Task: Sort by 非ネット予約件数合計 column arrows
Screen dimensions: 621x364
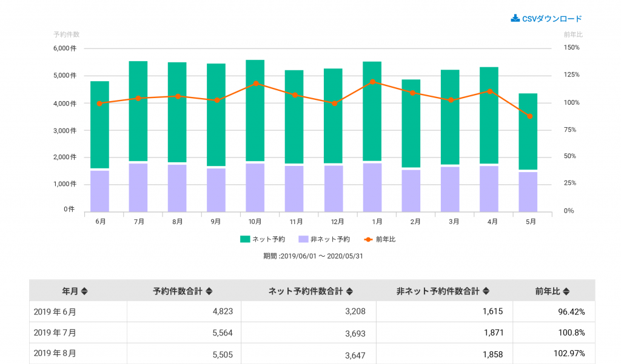Action: (485, 291)
